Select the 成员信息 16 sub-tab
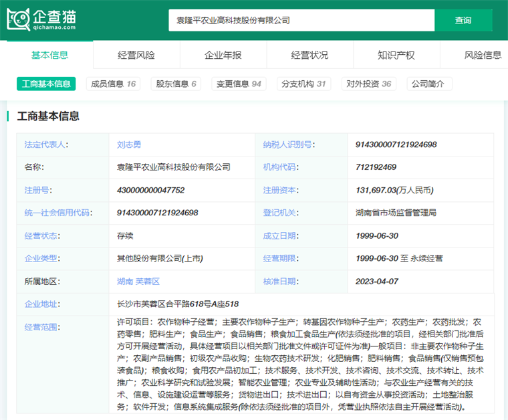Viewport: 508px width, 420px height. (113, 84)
